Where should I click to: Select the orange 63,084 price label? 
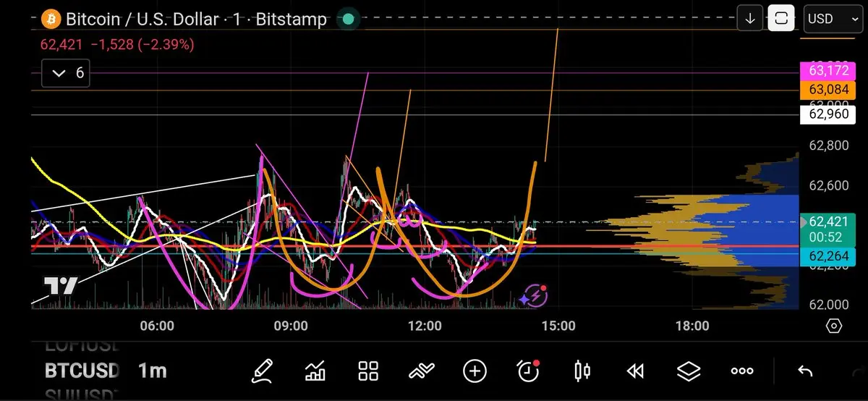(828, 90)
